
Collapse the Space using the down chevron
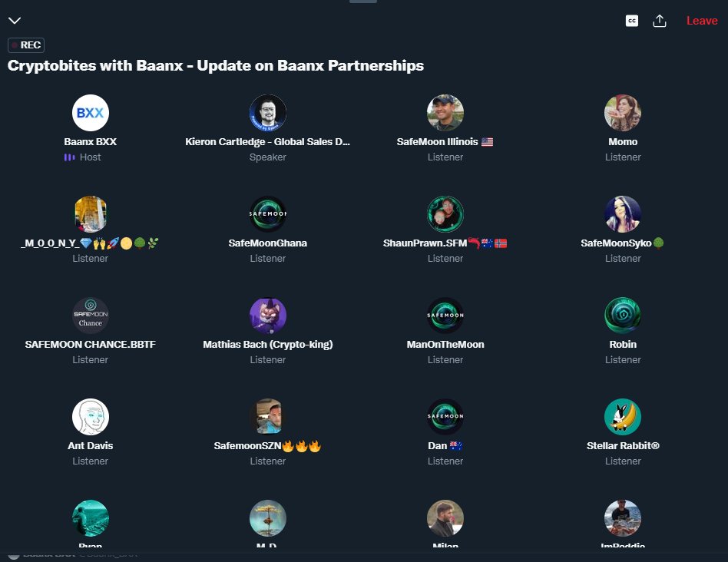click(15, 21)
